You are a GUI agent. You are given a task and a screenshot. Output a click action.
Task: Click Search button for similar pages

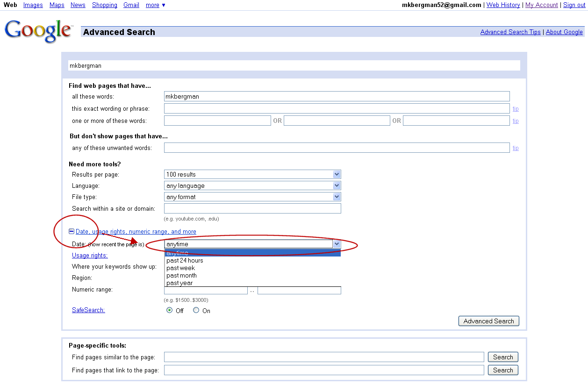tap(503, 357)
